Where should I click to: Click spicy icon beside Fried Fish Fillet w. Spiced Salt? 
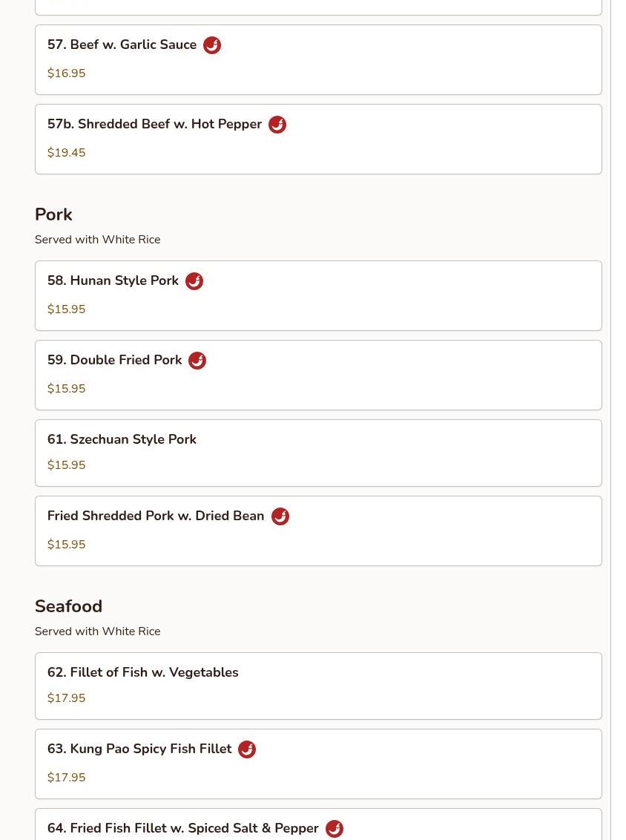click(x=335, y=829)
